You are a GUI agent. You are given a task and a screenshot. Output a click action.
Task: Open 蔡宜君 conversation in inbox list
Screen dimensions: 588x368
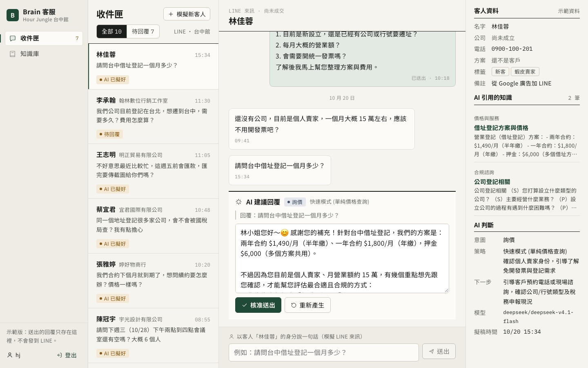(154, 226)
